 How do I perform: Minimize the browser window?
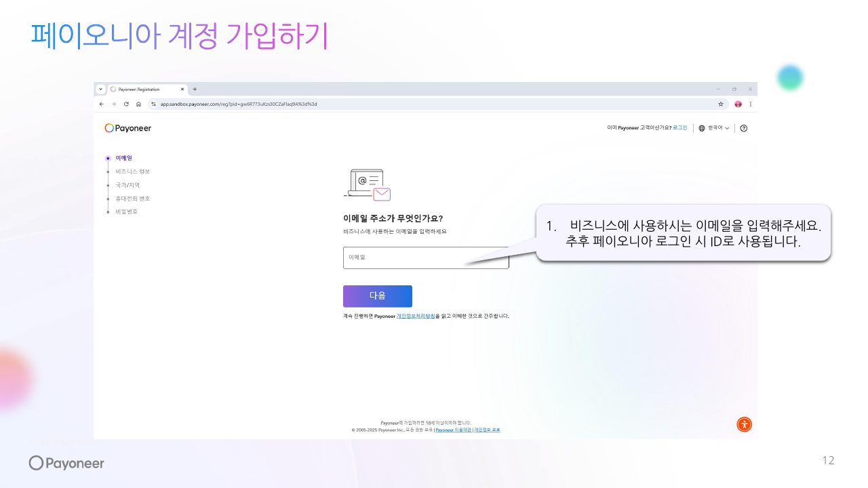719,89
